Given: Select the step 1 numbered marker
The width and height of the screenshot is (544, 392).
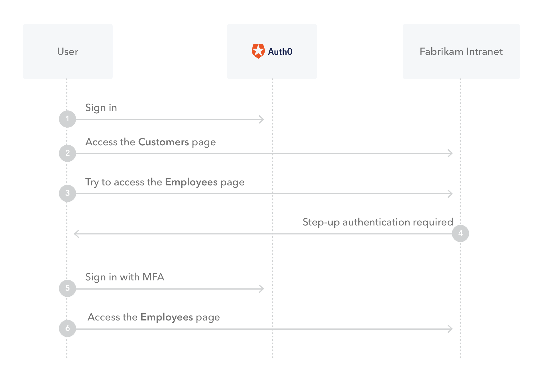Looking at the screenshot, I should pyautogui.click(x=67, y=119).
